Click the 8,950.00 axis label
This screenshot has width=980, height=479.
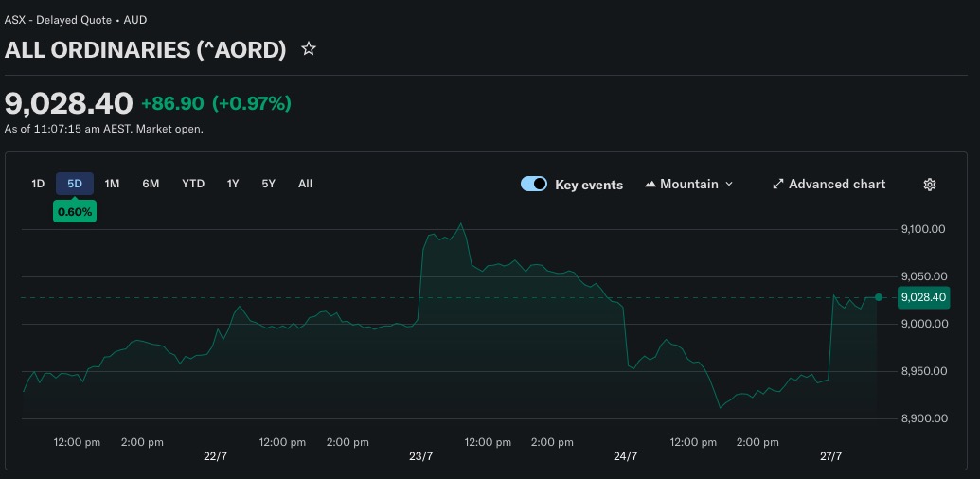pyautogui.click(x=923, y=371)
